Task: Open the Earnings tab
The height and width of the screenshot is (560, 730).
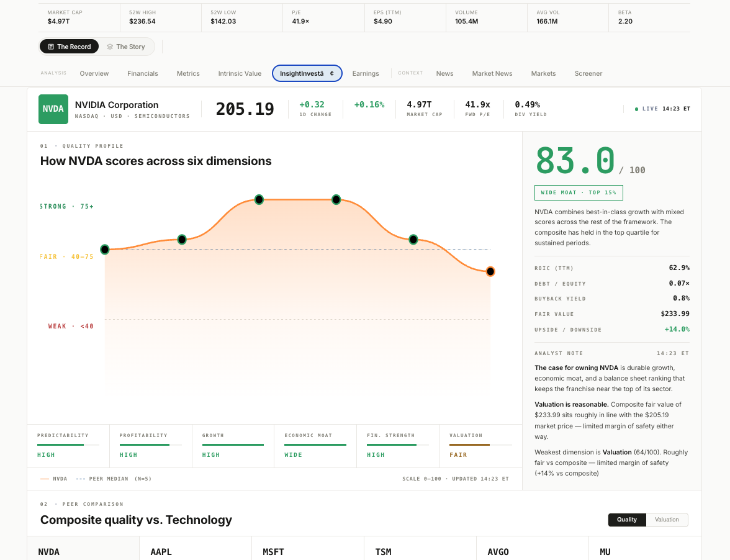Action: [x=366, y=73]
